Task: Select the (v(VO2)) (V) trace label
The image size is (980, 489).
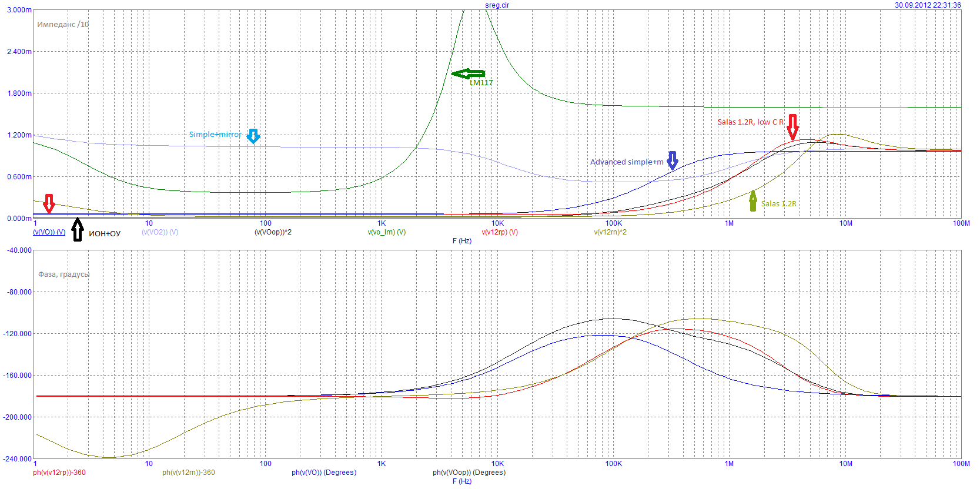Action: (160, 232)
